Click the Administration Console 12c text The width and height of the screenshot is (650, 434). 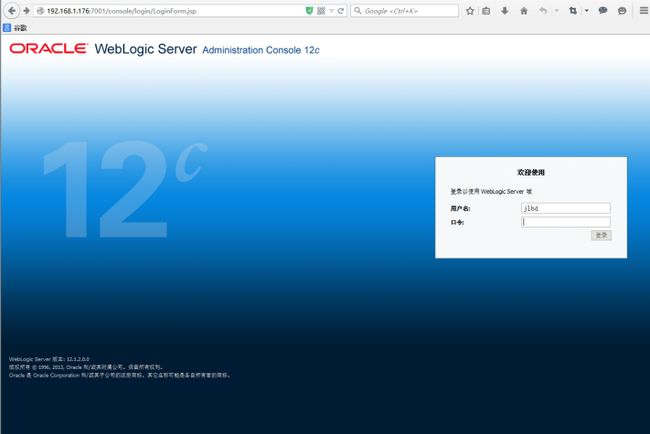[261, 50]
